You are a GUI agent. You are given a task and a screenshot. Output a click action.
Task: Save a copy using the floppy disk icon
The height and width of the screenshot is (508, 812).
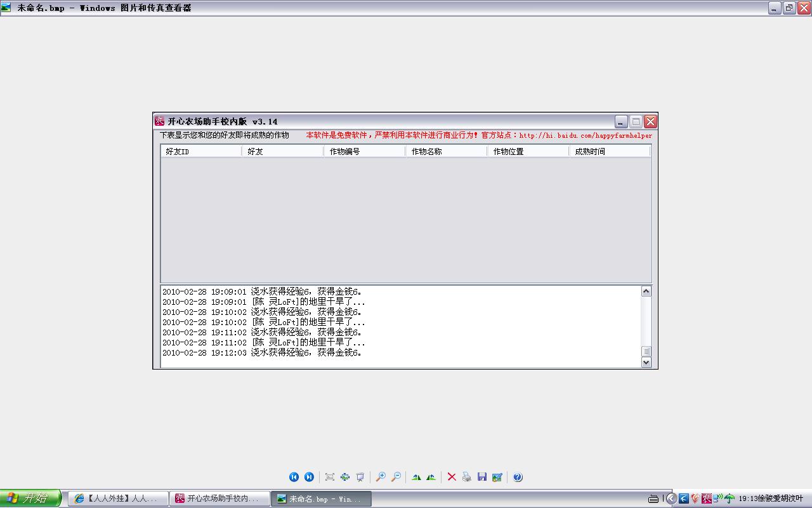coord(482,477)
